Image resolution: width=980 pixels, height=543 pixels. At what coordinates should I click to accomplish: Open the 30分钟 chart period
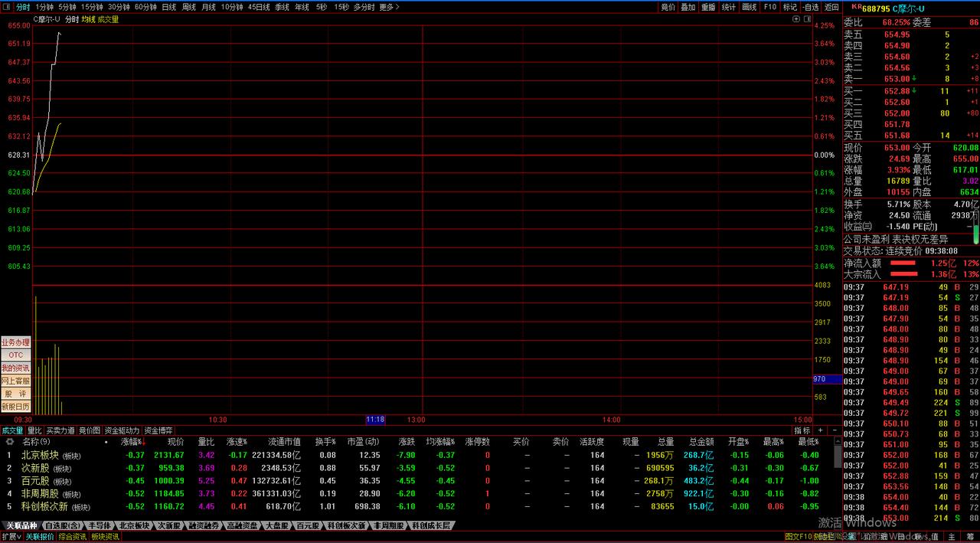[x=119, y=7]
